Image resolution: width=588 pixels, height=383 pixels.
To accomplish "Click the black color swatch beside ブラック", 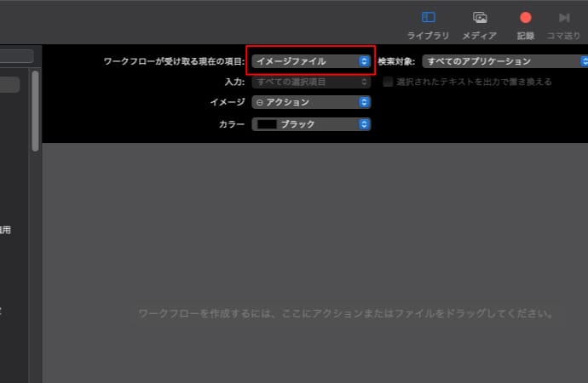I will point(266,124).
